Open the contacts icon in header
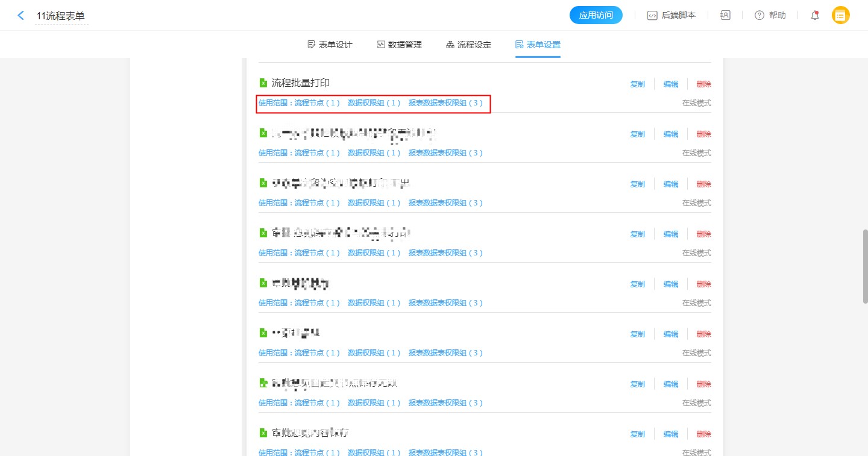 click(x=725, y=16)
